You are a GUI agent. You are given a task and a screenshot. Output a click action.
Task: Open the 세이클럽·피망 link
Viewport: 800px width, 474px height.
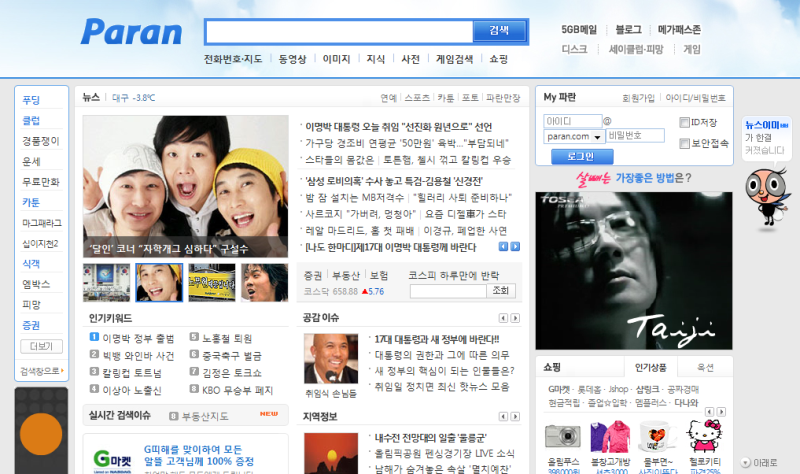(636, 49)
